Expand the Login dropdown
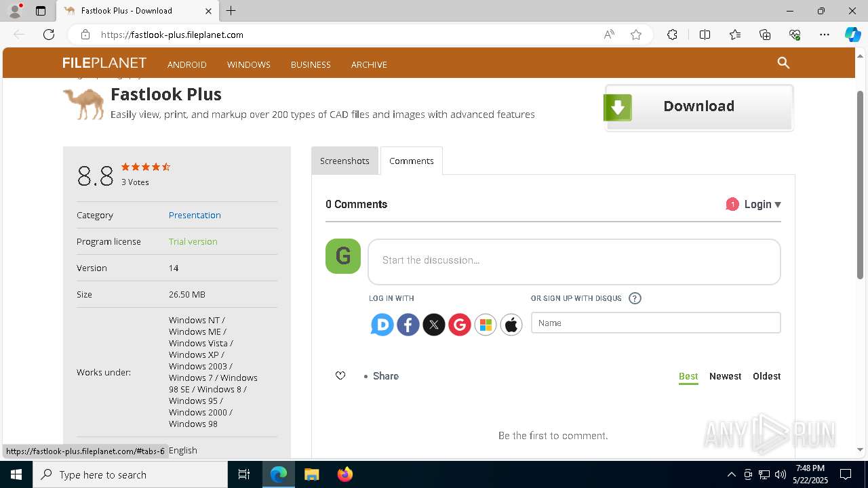The height and width of the screenshot is (488, 868). [x=762, y=204]
